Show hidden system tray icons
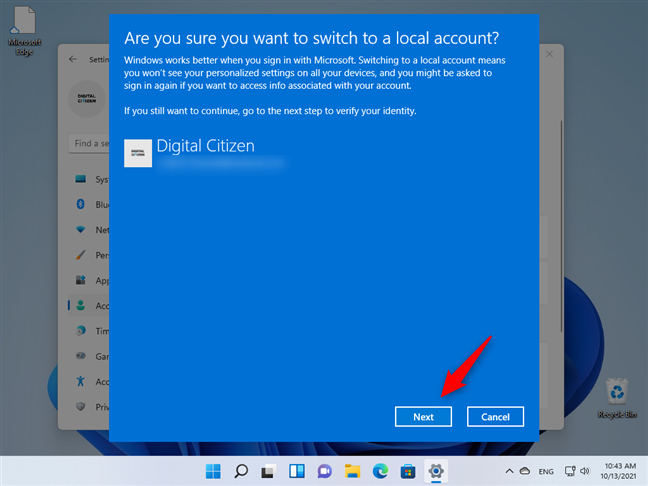648x486 pixels. 510,471
